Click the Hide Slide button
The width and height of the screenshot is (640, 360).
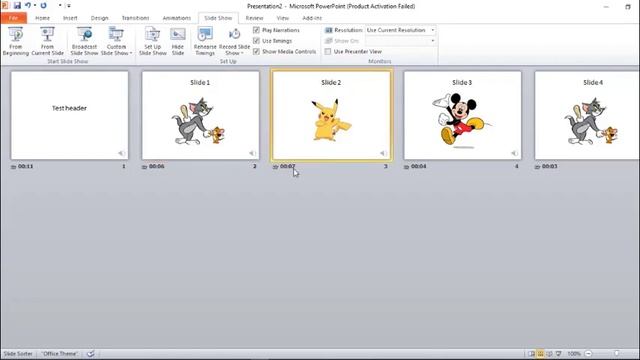tap(178, 41)
